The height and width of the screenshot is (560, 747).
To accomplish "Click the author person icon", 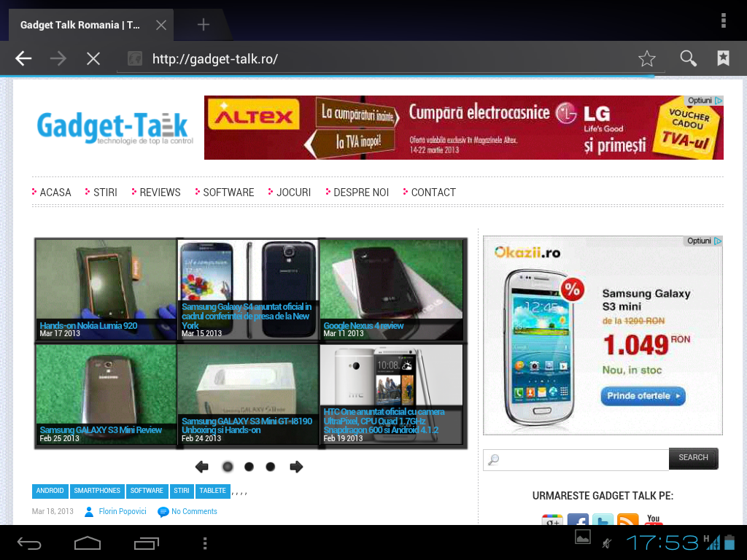I will [x=88, y=512].
